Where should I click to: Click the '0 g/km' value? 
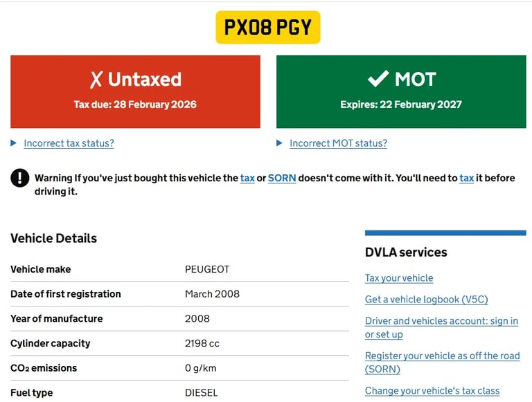click(200, 368)
